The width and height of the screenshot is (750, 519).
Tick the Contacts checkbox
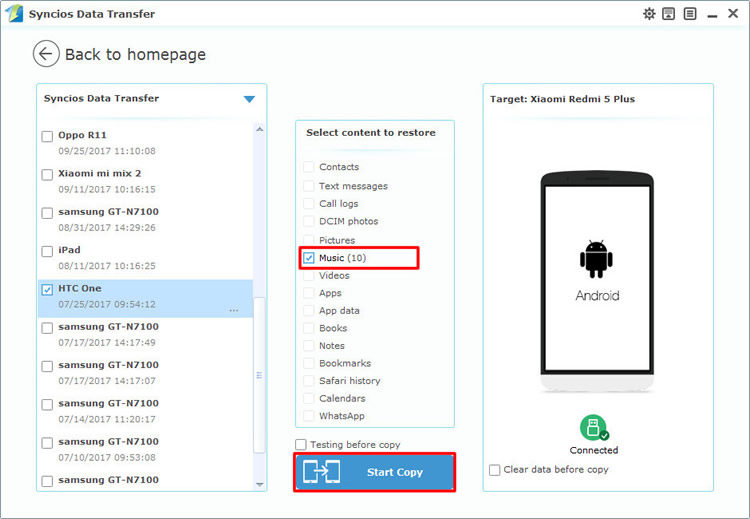point(309,167)
